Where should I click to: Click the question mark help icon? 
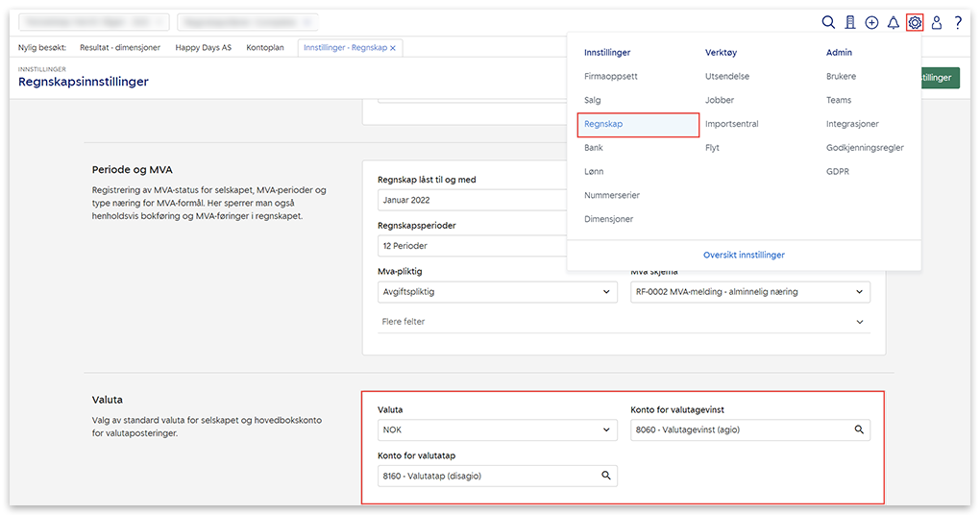tap(958, 23)
